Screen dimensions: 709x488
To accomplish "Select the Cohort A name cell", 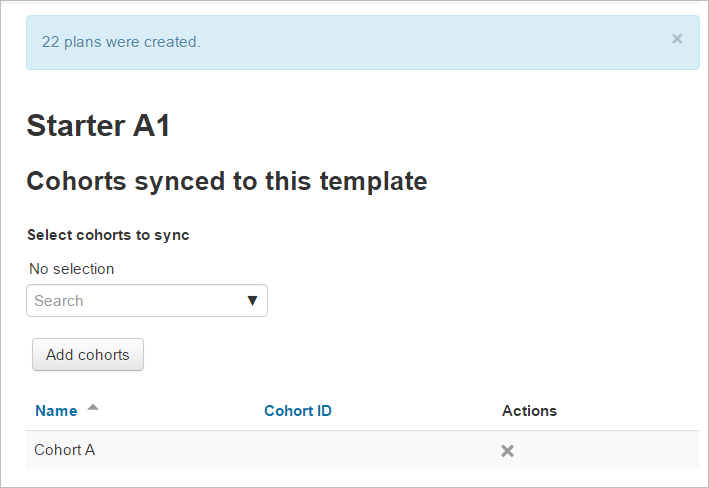I will (x=65, y=450).
